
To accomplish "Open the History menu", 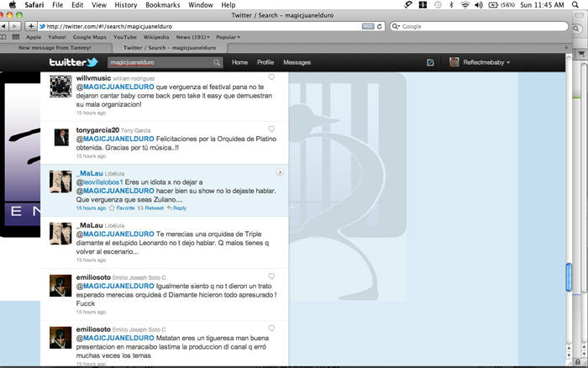I will click(126, 5).
